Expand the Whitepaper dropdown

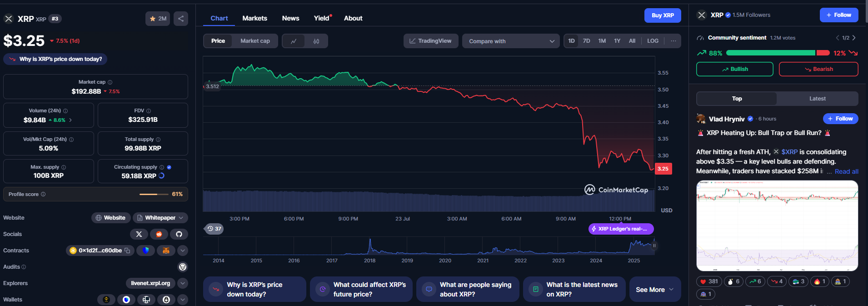(x=160, y=218)
